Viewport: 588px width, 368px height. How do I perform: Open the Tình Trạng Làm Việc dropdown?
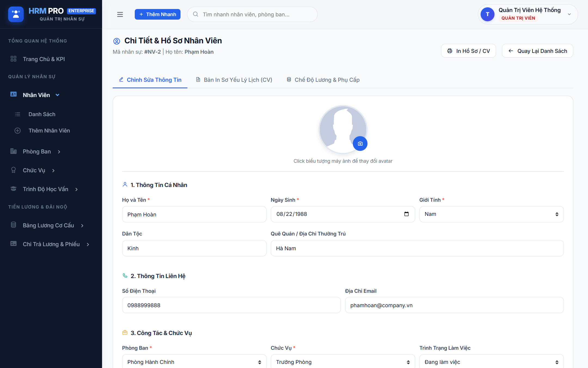click(x=491, y=361)
